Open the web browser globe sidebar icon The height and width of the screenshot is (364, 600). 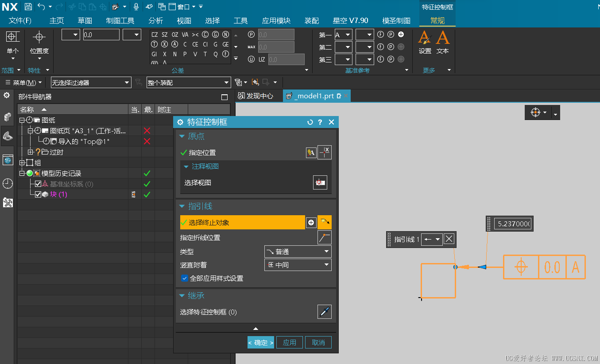8,160
